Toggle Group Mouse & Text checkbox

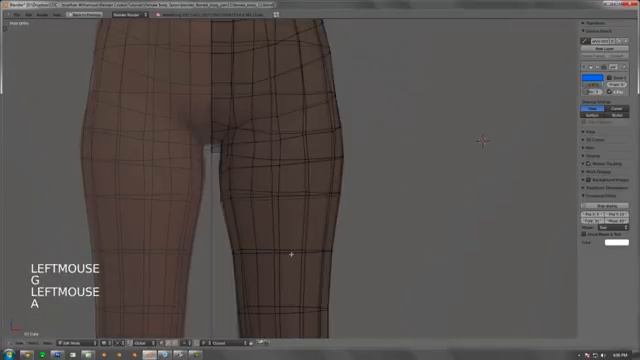point(584,234)
